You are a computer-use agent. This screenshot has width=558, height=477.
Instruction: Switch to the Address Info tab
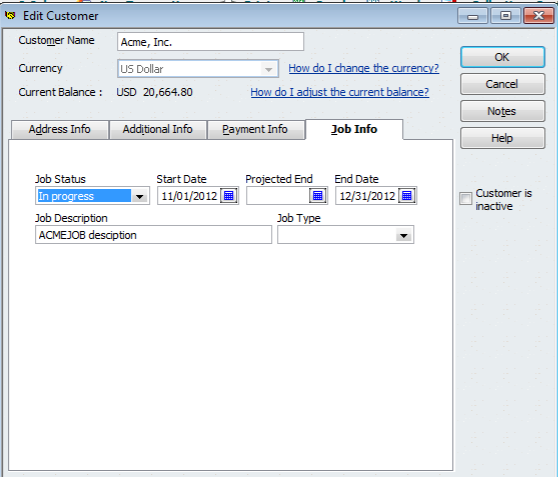(60, 129)
